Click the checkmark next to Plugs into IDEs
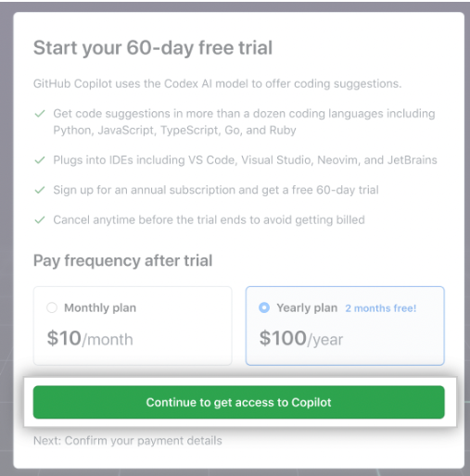470x476 pixels. 40,160
